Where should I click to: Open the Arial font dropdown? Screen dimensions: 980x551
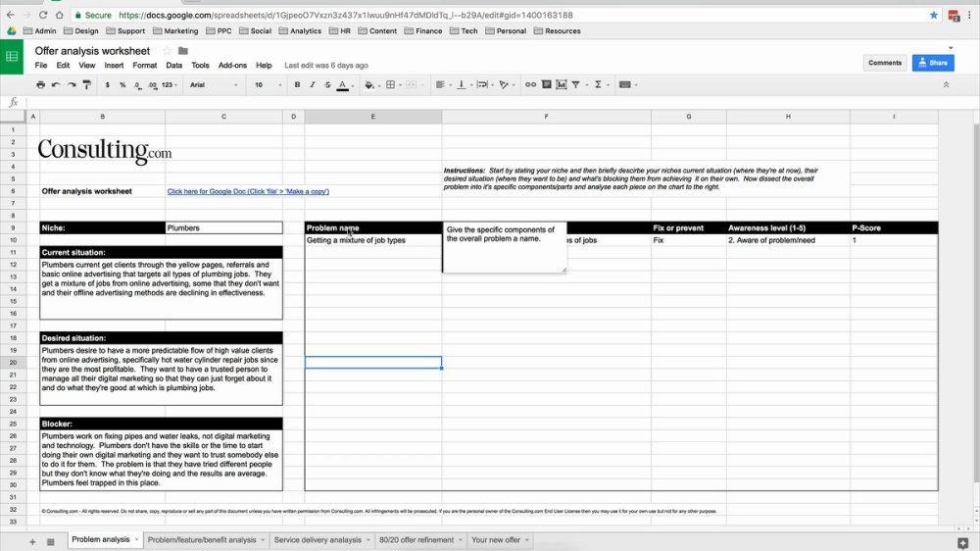click(214, 84)
